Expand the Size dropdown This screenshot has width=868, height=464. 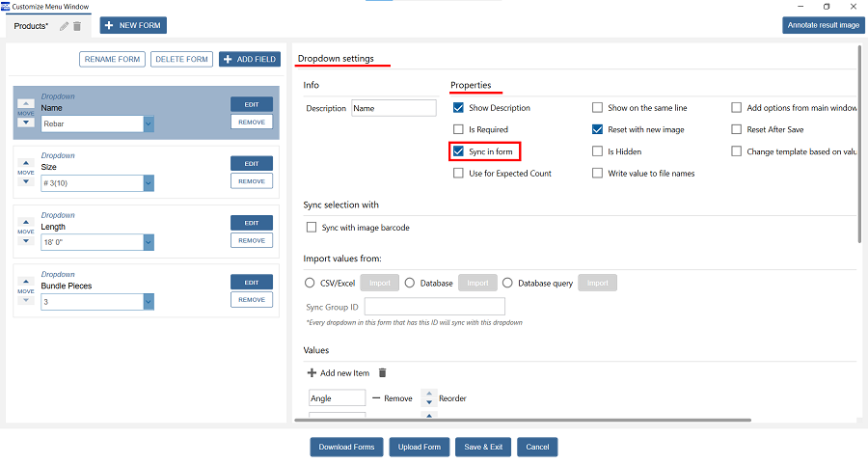[149, 183]
